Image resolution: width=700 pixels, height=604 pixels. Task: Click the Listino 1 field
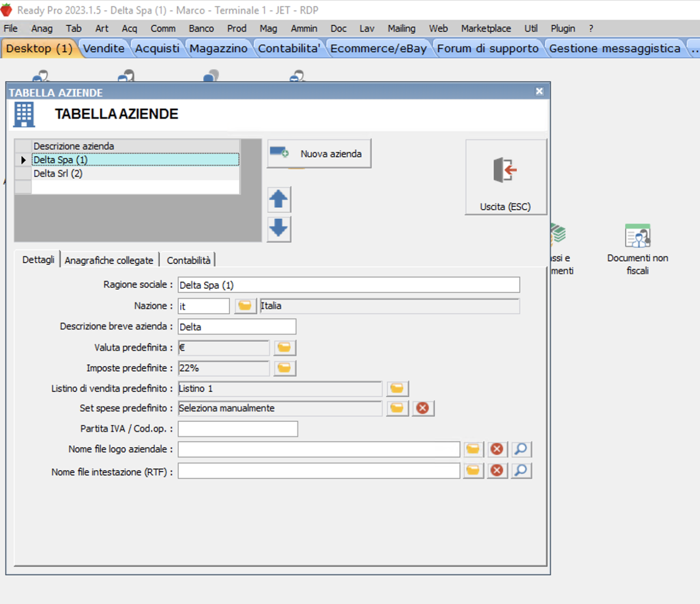click(x=280, y=388)
